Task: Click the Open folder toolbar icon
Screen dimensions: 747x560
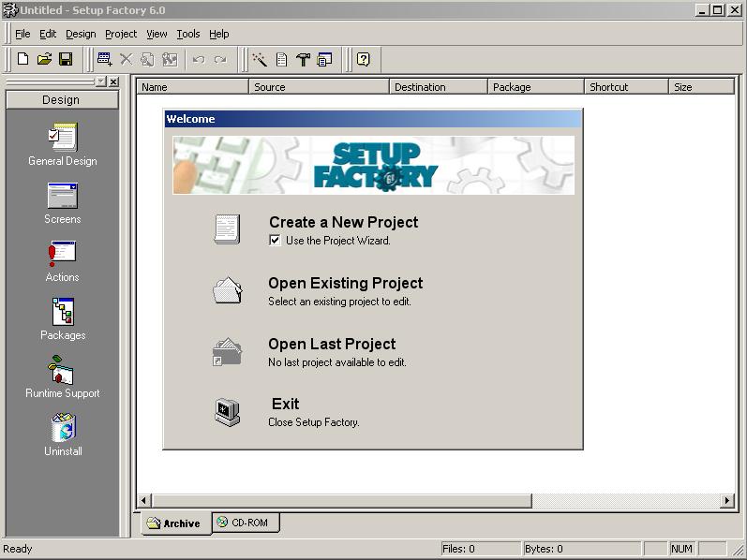Action: (44, 59)
